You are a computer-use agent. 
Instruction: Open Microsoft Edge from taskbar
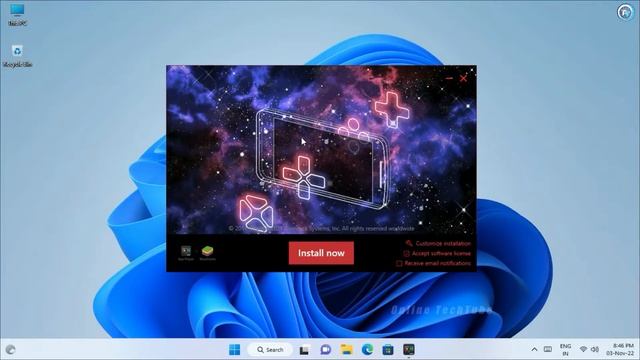tap(367, 349)
